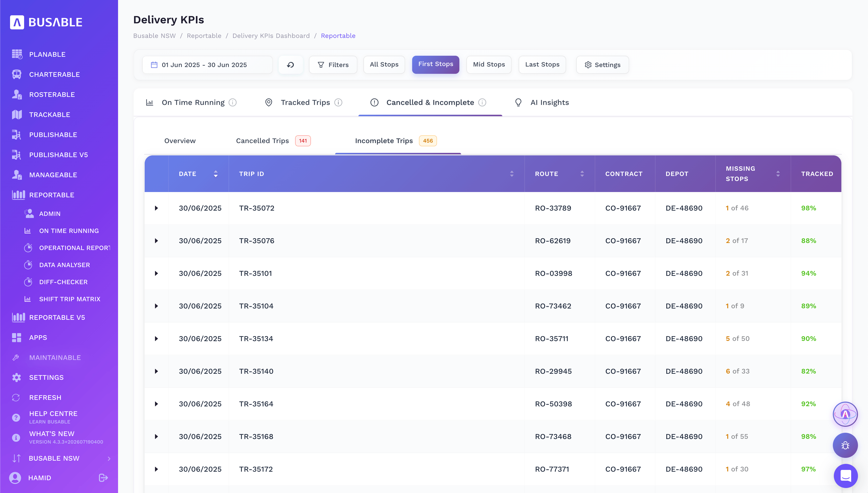Open the Filters button
Screen dimensions: 868x493
[333, 65]
